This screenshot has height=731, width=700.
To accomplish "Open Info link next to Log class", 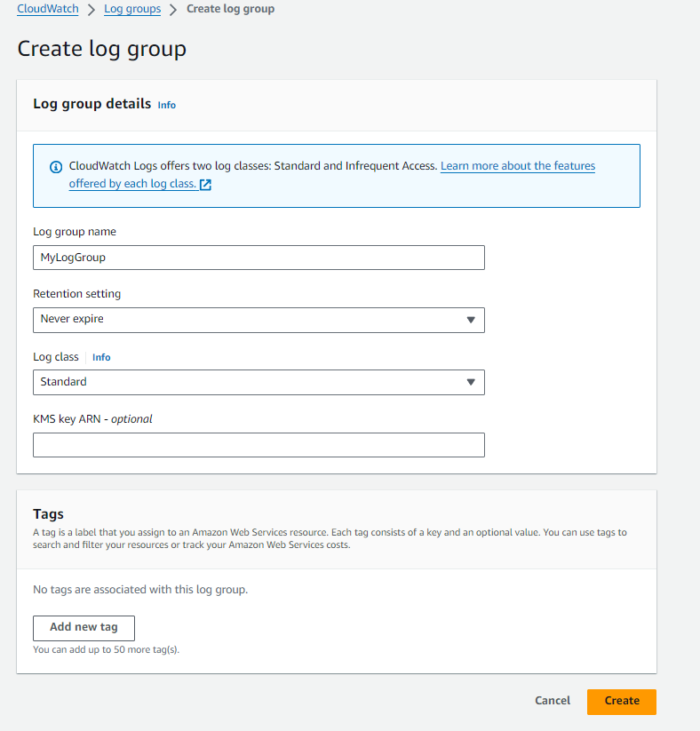I will click(x=101, y=357).
